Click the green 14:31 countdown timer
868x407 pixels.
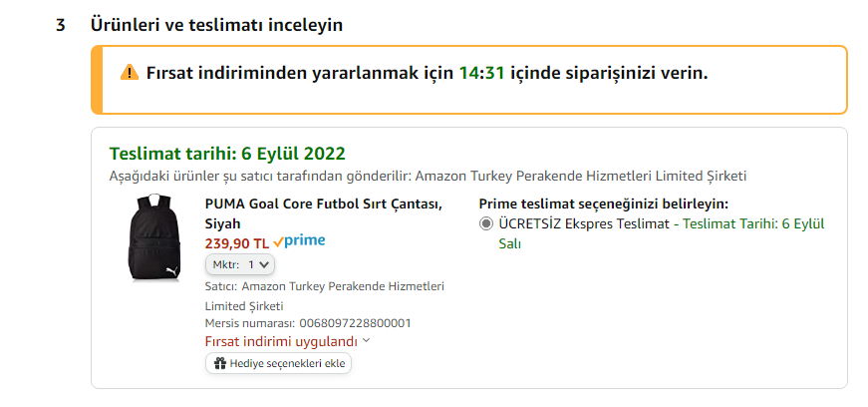481,73
